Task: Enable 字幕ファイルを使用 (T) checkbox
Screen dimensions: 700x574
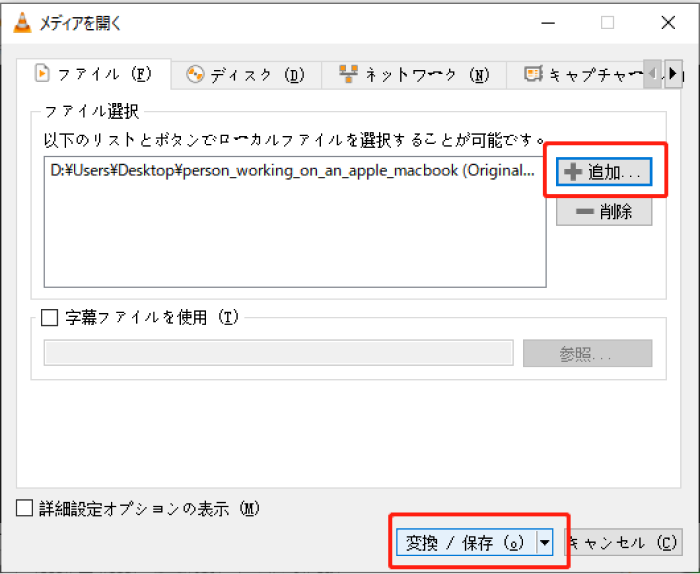Action: point(50,318)
